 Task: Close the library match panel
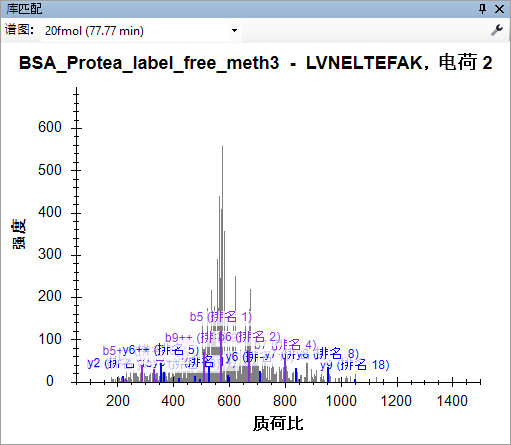[499, 9]
